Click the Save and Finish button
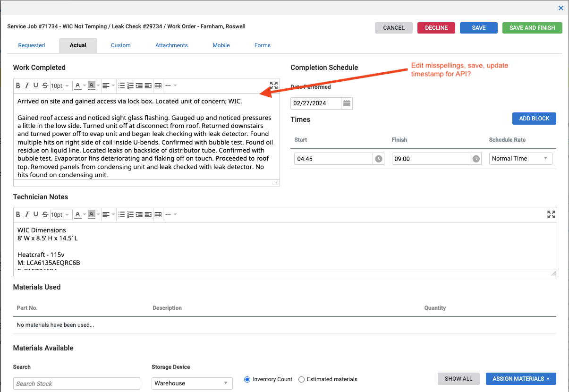Screen dimensions: 569x392 point(532,28)
